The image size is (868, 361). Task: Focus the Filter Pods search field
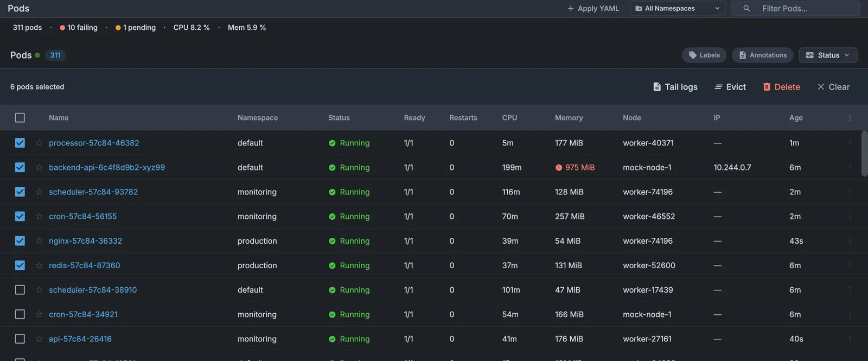[x=796, y=9]
